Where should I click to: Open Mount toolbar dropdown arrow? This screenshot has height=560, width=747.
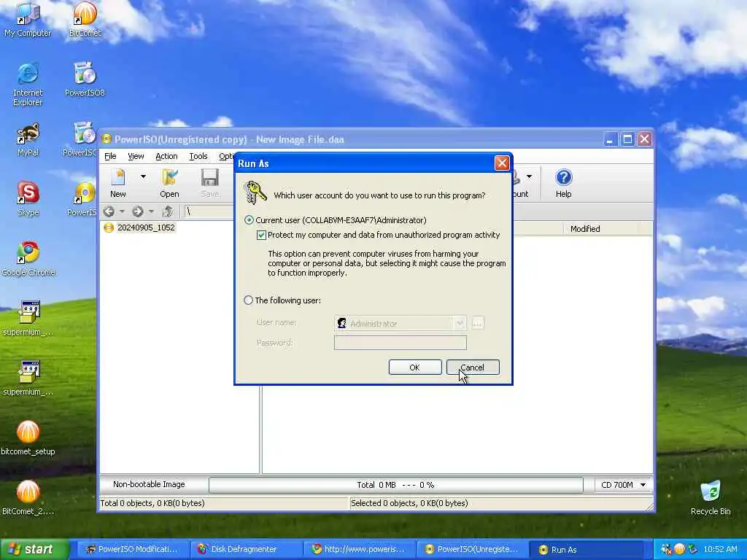point(529,176)
